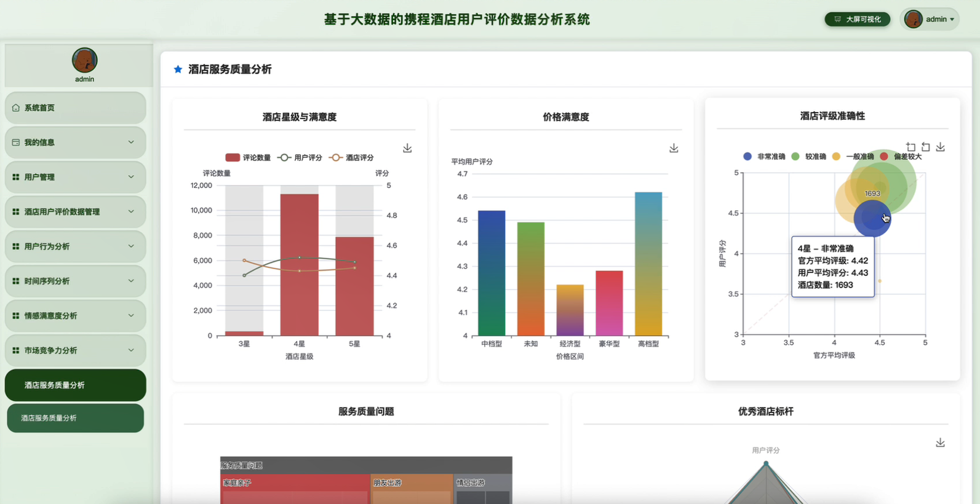Click the grid icon beside 市场竞争力分析
Viewport: 980px width, 504px height.
pyautogui.click(x=16, y=350)
